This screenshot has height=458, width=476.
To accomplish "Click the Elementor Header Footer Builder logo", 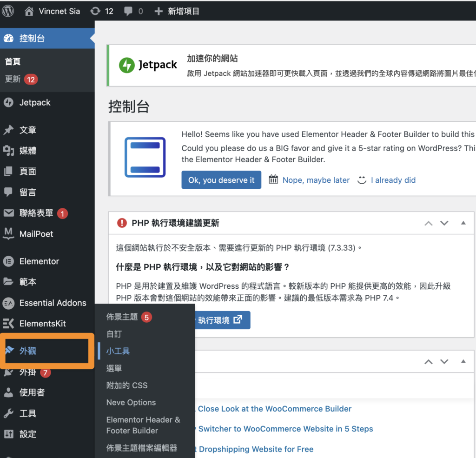I will click(145, 157).
